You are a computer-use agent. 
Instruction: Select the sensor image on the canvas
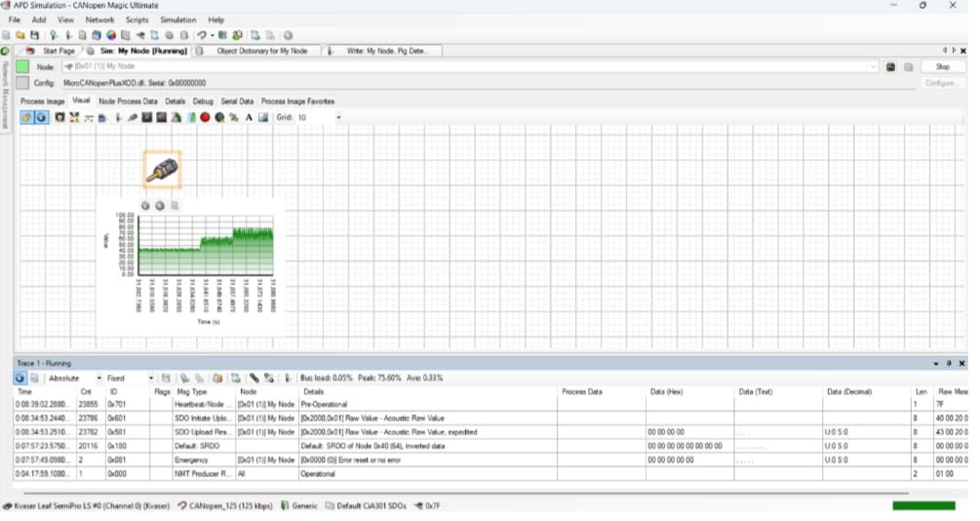(x=162, y=170)
